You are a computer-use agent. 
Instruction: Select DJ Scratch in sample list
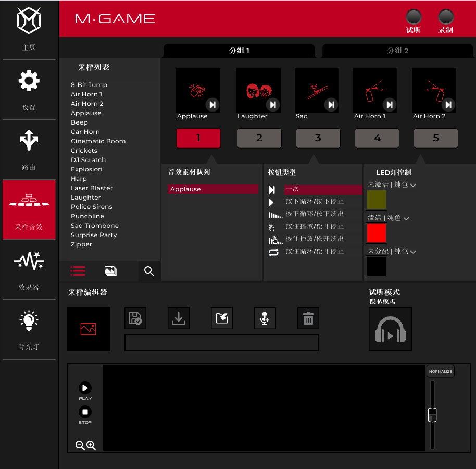(x=89, y=160)
